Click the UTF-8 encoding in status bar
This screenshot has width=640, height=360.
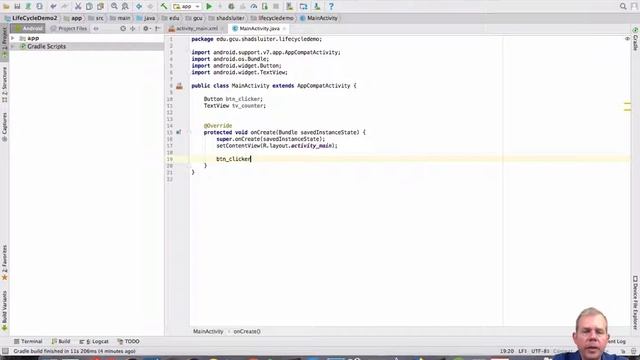tap(540, 351)
